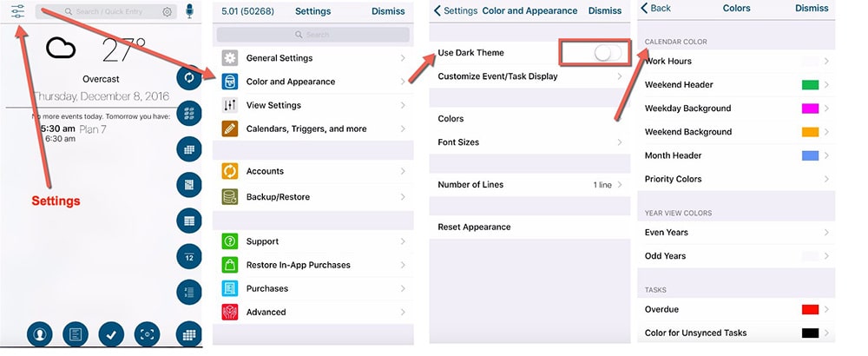Expand Priority Colors chevron
Screen dimensions: 868x356
tap(826, 179)
